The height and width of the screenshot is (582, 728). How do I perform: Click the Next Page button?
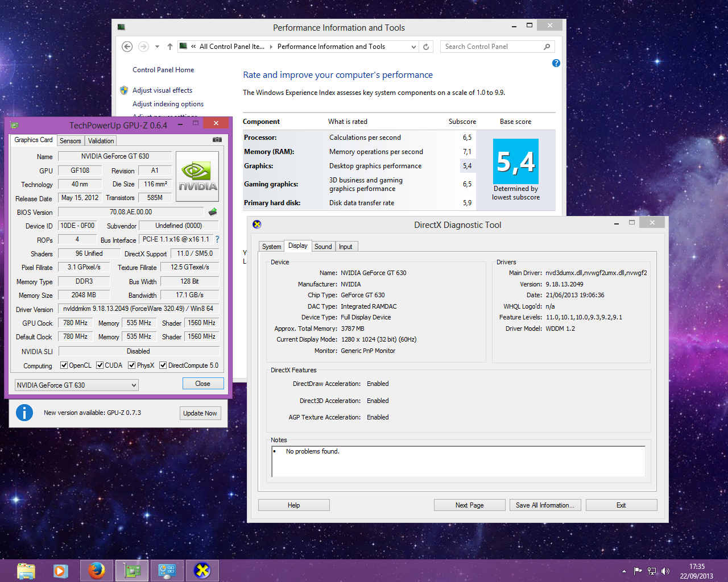[470, 505]
